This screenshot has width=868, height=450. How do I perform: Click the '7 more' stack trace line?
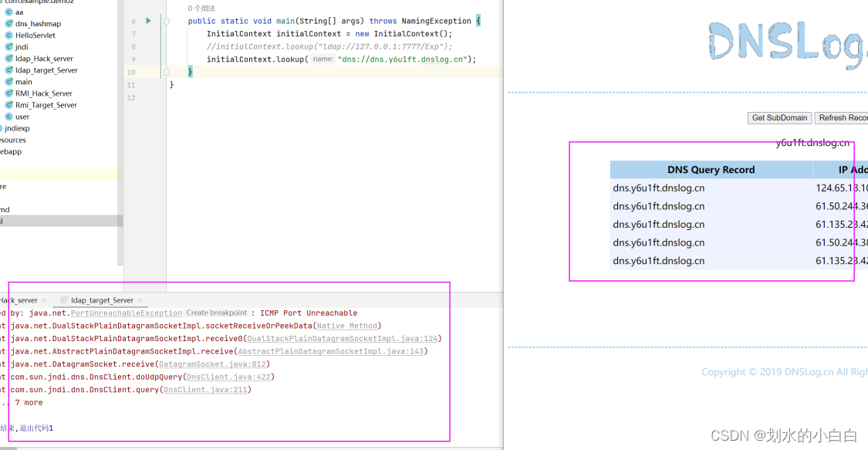[29, 402]
